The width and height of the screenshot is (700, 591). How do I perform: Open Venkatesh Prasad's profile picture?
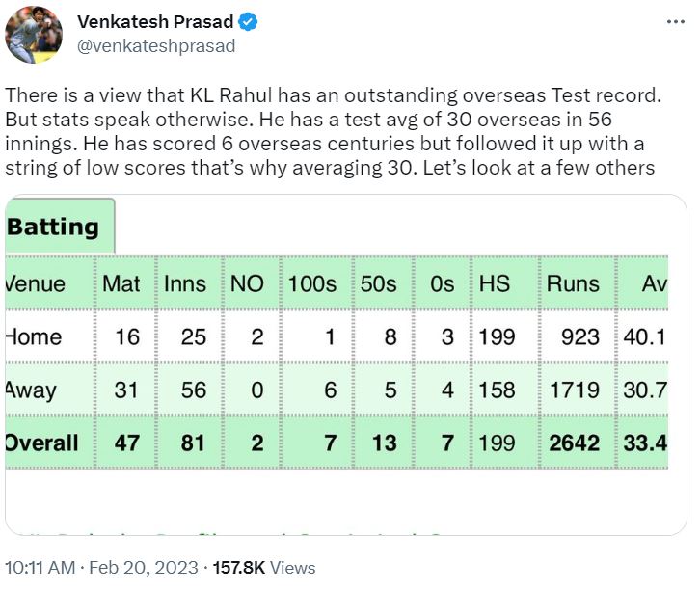coord(34,34)
